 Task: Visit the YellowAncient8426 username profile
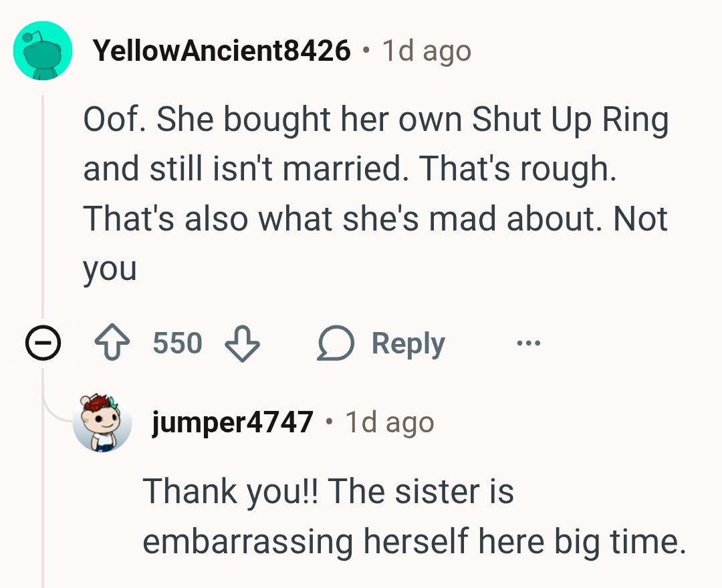222,51
